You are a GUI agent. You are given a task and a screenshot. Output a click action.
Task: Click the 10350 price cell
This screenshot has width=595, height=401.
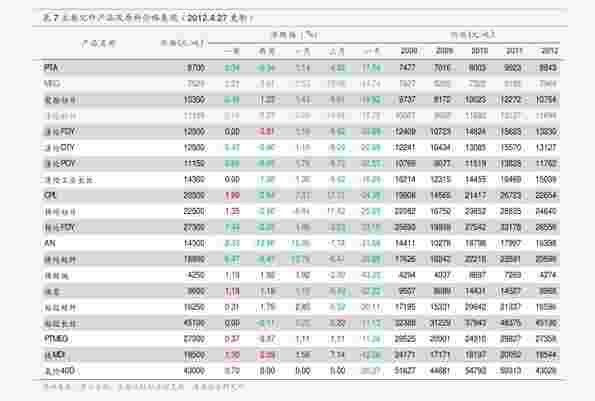pyautogui.click(x=194, y=100)
